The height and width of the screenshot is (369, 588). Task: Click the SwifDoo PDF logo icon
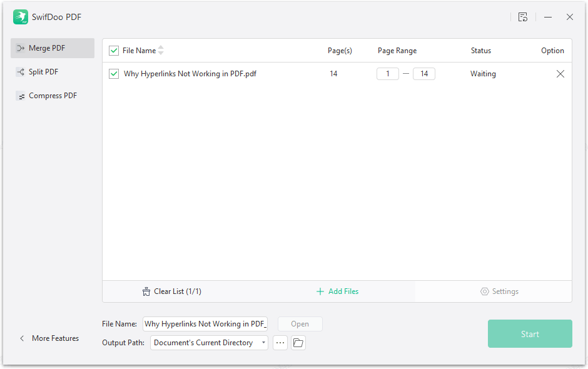click(x=20, y=17)
